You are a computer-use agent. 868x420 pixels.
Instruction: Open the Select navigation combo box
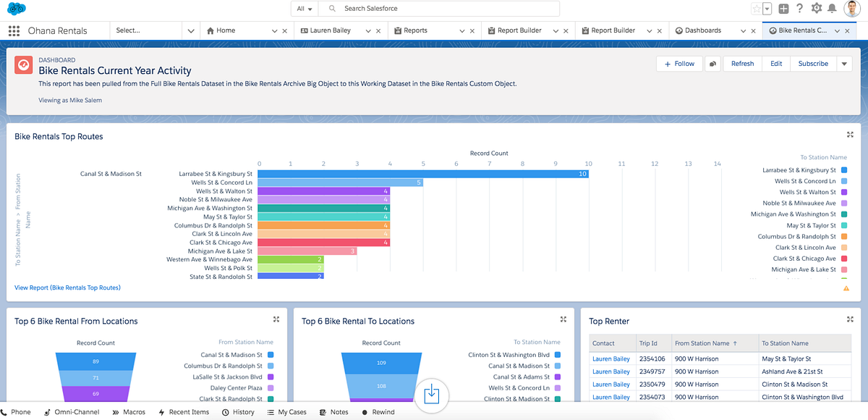[x=155, y=30]
